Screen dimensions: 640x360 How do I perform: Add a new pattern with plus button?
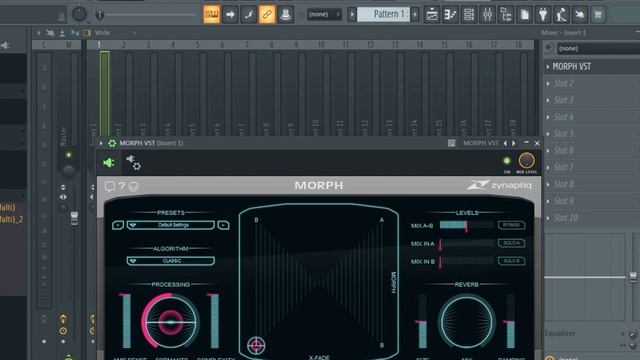coord(415,15)
